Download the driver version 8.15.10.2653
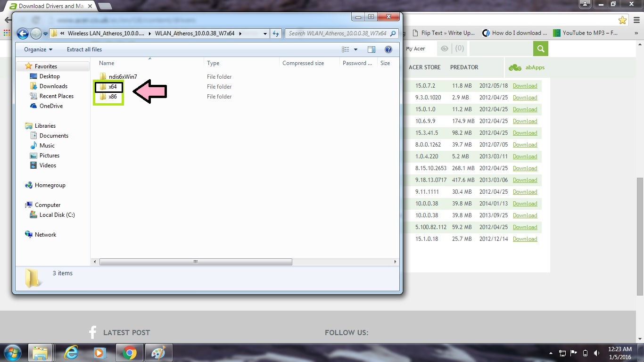This screenshot has height=362, width=644. coord(525,168)
